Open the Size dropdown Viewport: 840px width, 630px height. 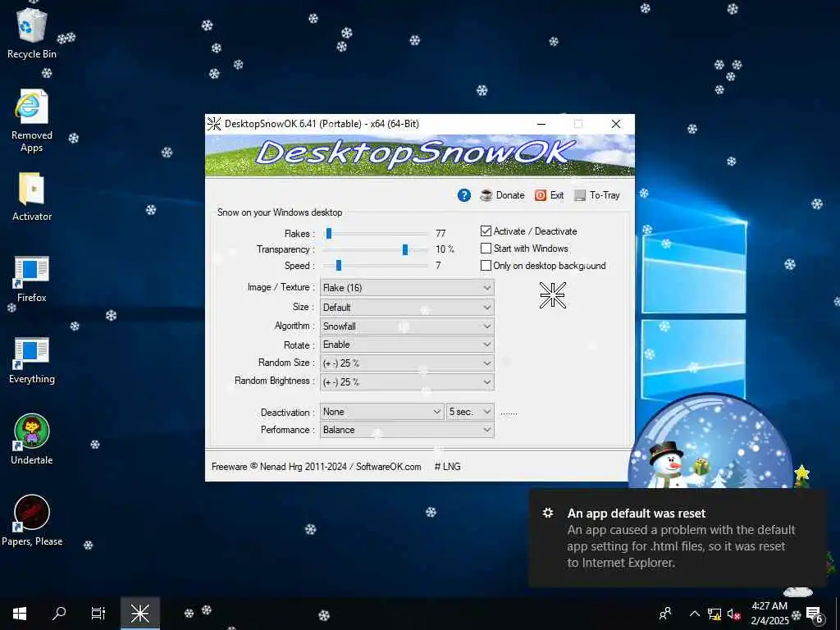point(407,307)
